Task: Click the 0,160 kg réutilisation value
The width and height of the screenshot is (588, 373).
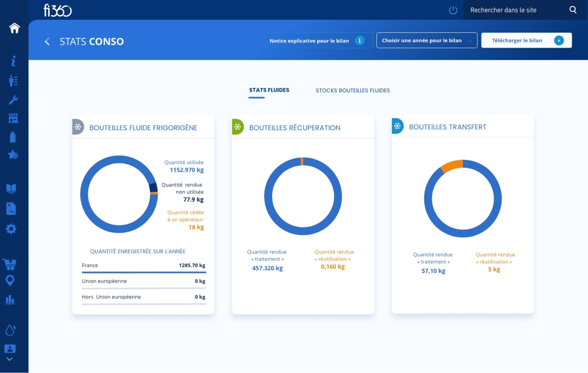Action: click(x=333, y=267)
